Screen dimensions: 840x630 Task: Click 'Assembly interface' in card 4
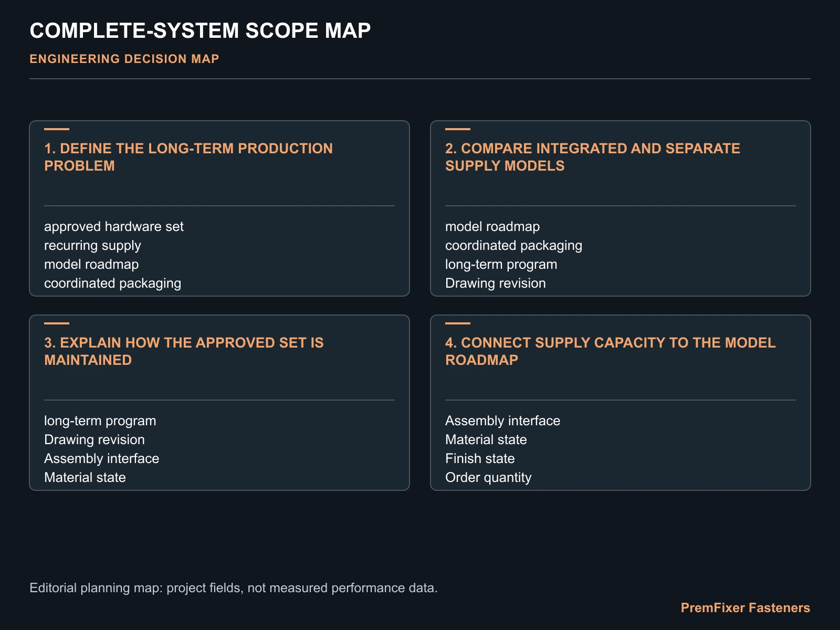click(x=502, y=421)
